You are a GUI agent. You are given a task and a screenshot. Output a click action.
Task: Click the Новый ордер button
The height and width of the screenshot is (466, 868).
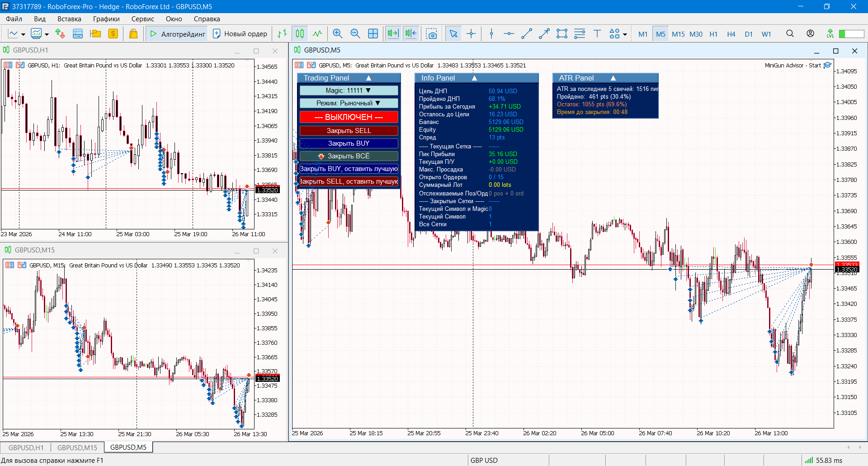[240, 34]
